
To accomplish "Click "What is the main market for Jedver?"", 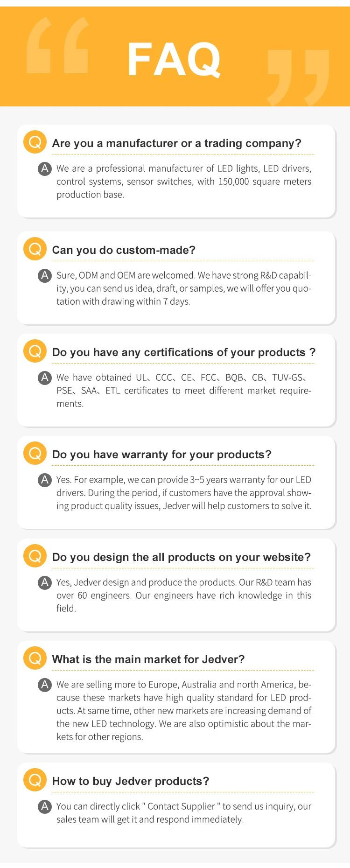I will (148, 659).
